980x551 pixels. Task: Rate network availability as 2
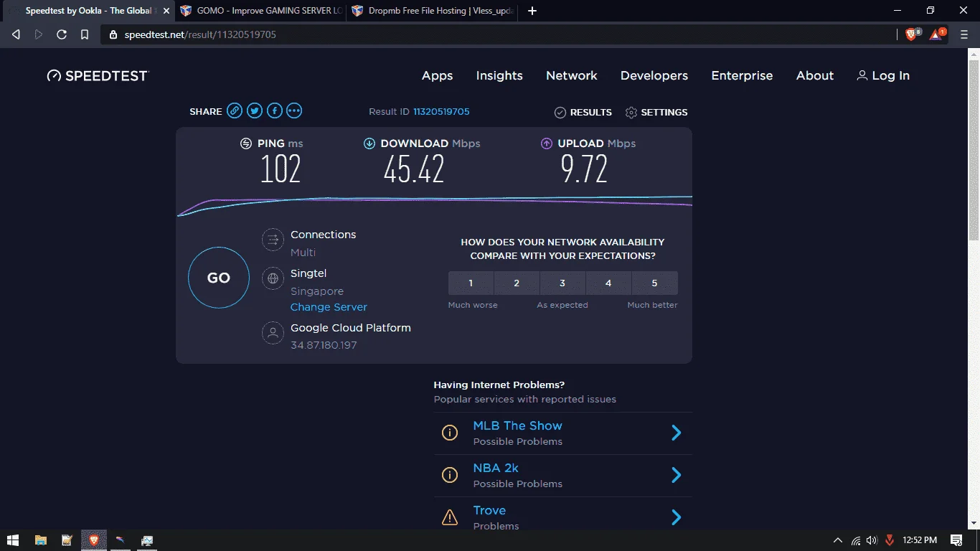click(x=517, y=283)
